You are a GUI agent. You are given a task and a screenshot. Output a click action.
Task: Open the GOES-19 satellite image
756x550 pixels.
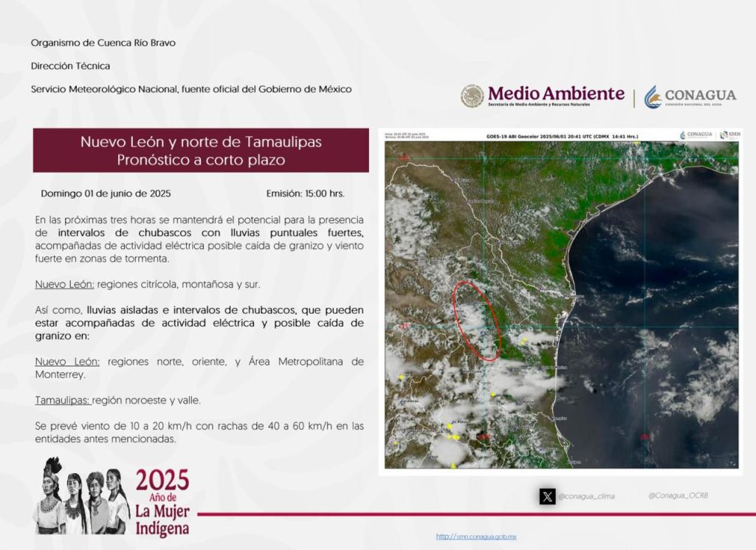pyautogui.click(x=561, y=305)
